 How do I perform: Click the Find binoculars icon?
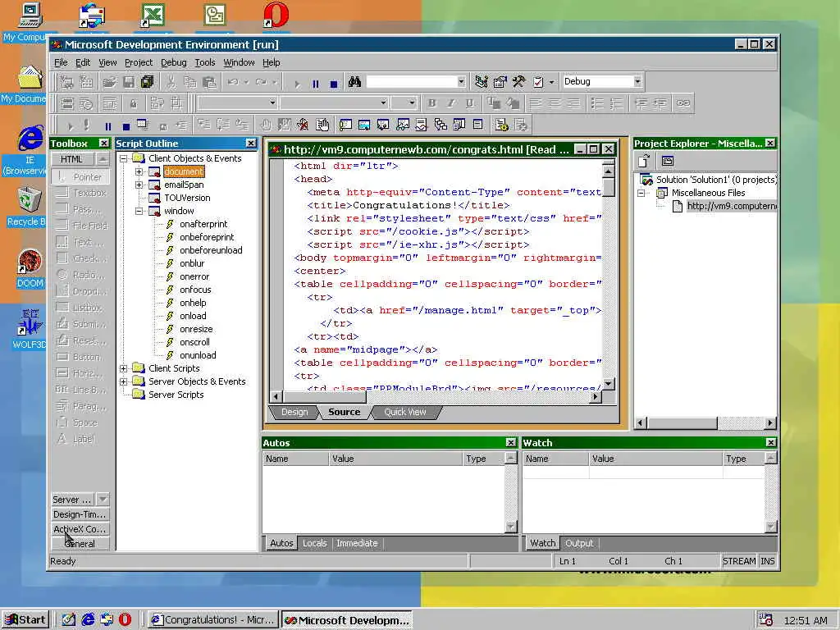tap(354, 82)
